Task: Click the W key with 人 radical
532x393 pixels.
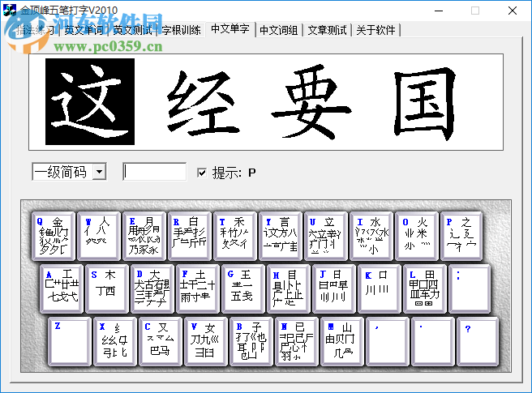Action: pos(99,236)
